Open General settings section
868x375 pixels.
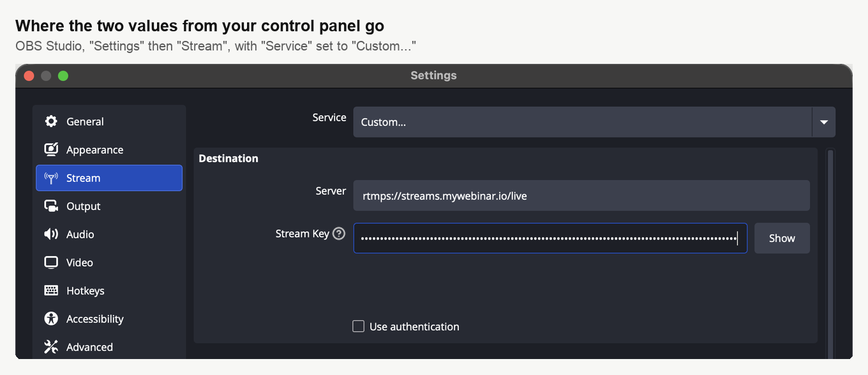point(109,121)
